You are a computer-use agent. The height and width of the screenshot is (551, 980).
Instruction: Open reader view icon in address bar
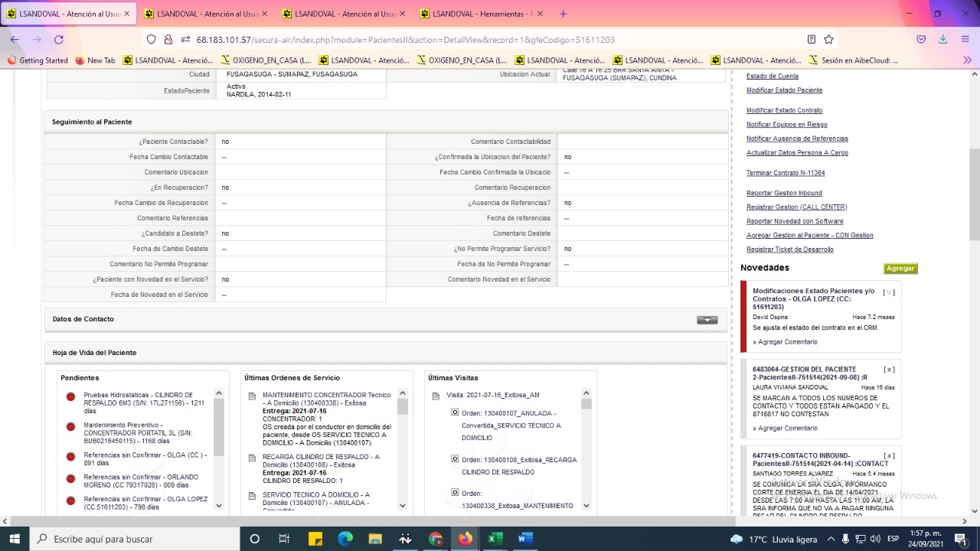pos(811,39)
